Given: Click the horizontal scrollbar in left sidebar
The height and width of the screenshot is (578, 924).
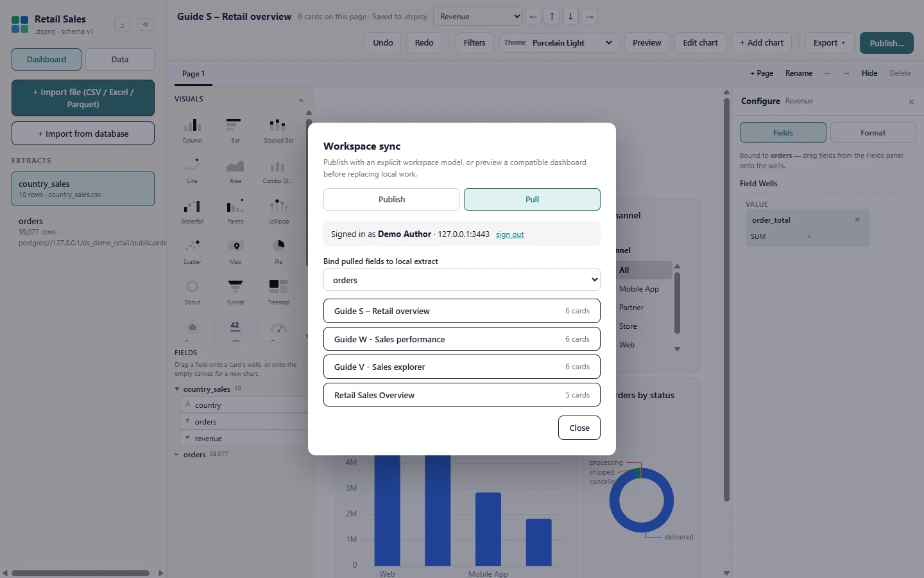Looking at the screenshot, I should coord(80,574).
